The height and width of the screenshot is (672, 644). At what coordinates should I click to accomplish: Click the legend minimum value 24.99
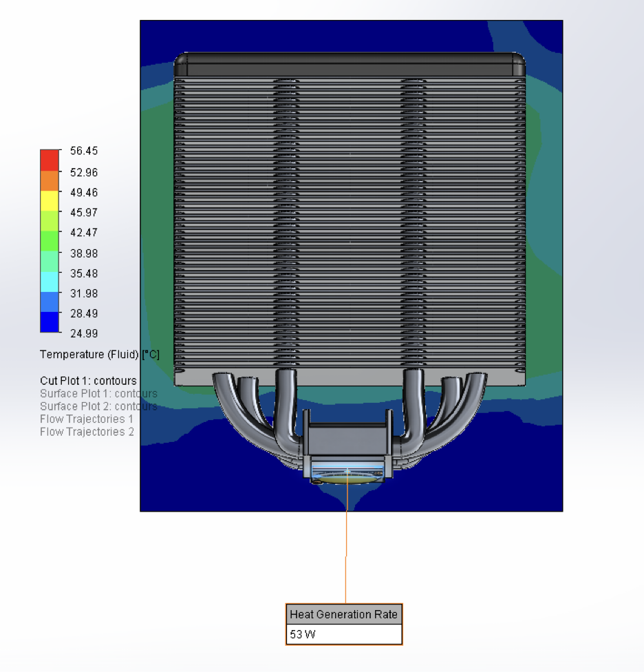[84, 333]
